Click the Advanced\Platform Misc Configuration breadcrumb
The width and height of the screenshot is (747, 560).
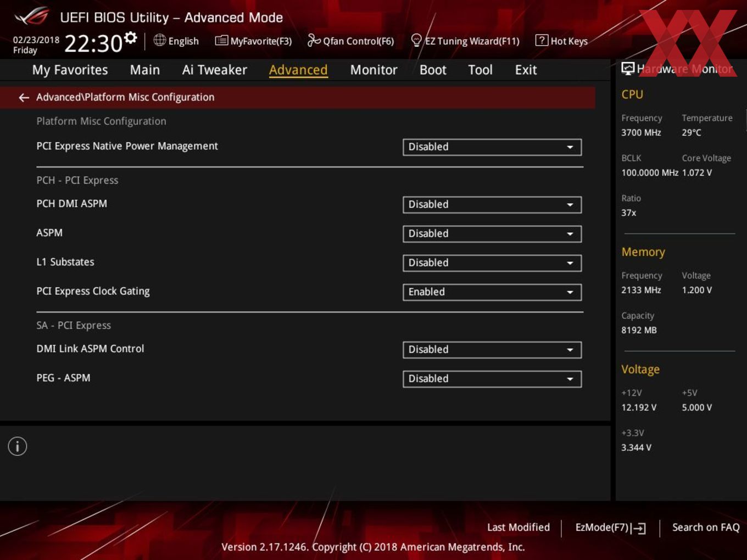click(125, 97)
